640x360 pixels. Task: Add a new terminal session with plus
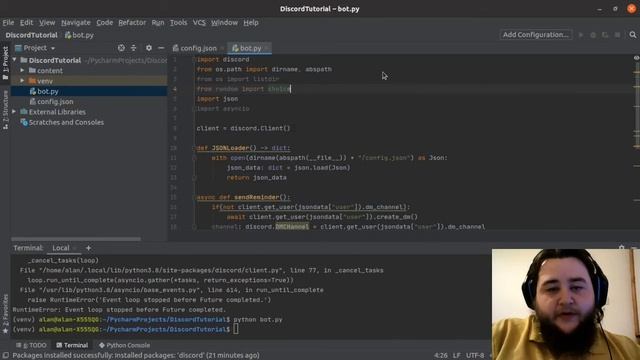pyautogui.click(x=88, y=248)
